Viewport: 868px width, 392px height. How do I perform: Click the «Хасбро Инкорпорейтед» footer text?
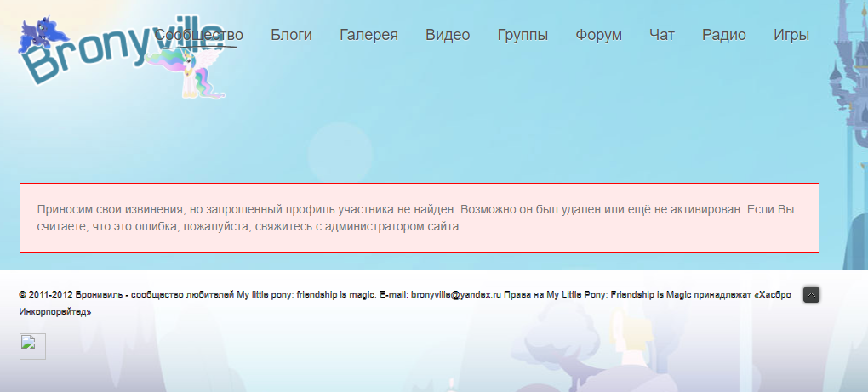pos(54,312)
